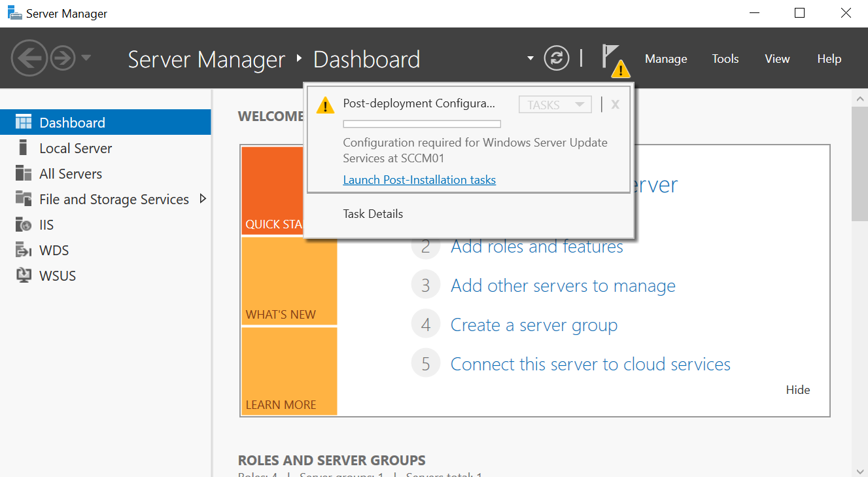Select the QUICK START tile
The width and height of the screenshot is (868, 477).
pyautogui.click(x=273, y=190)
